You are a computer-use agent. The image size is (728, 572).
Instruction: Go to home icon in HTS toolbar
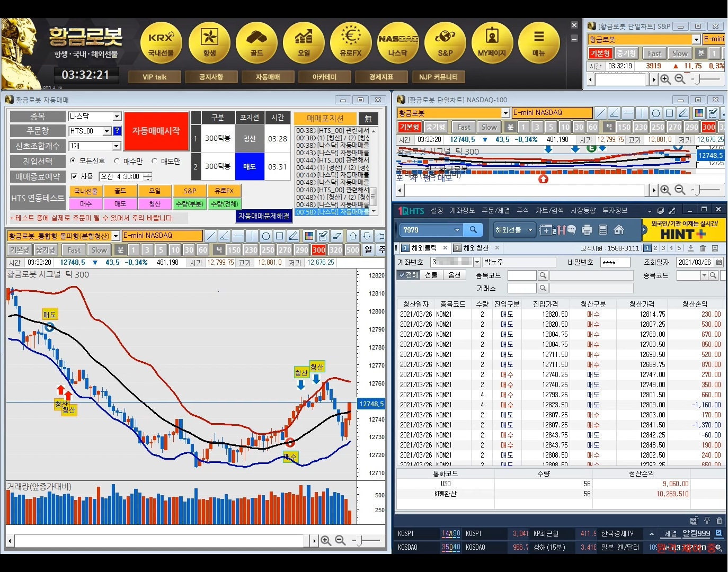pos(618,230)
